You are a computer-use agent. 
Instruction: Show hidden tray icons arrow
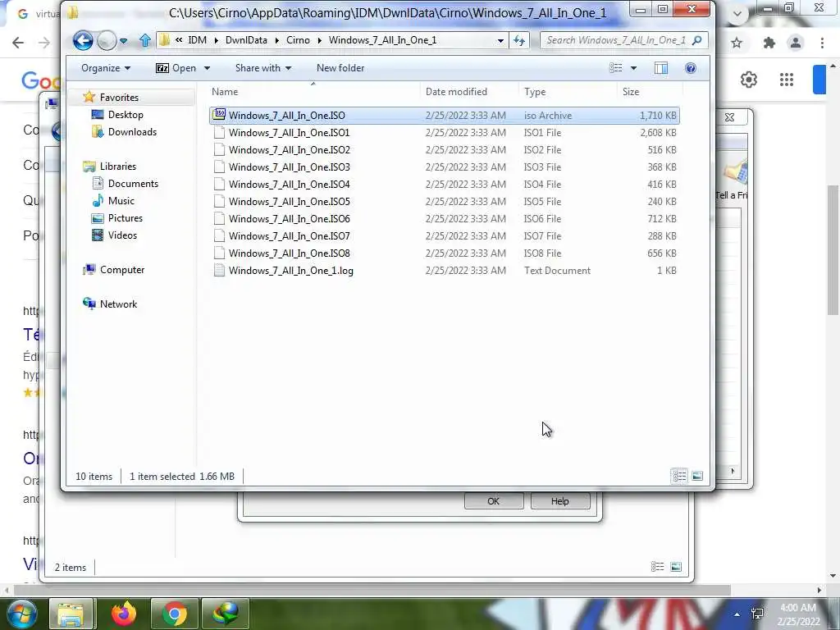point(737,614)
